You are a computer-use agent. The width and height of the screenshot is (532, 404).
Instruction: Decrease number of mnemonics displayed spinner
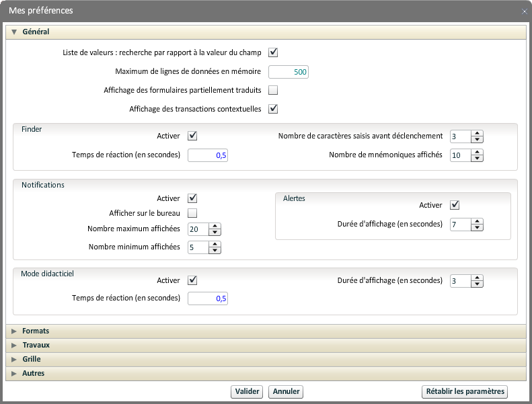477,159
